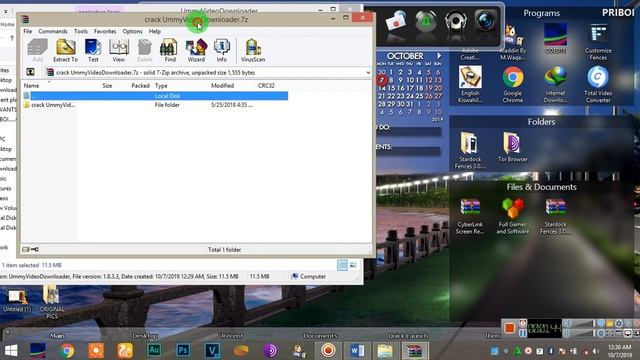
Task: Click the Extract To toolbar button in WinRAR
Action: point(65,51)
